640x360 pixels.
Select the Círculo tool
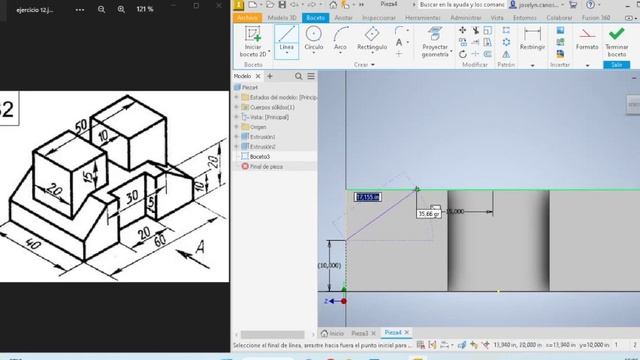313,40
